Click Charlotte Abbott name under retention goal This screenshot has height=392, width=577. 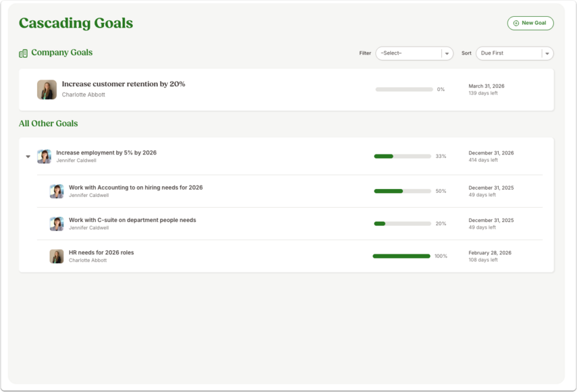[x=84, y=95]
